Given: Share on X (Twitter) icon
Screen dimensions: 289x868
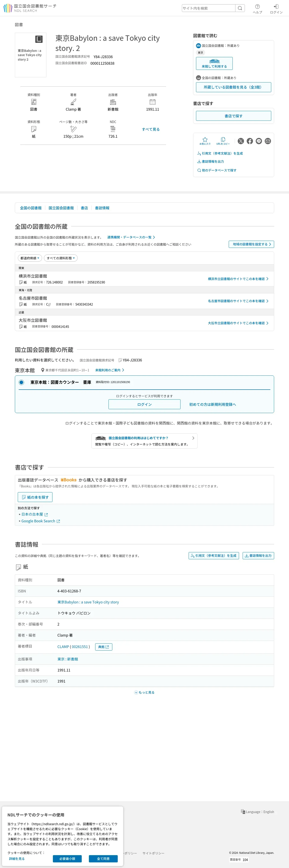Looking at the screenshot, I should pos(241,141).
